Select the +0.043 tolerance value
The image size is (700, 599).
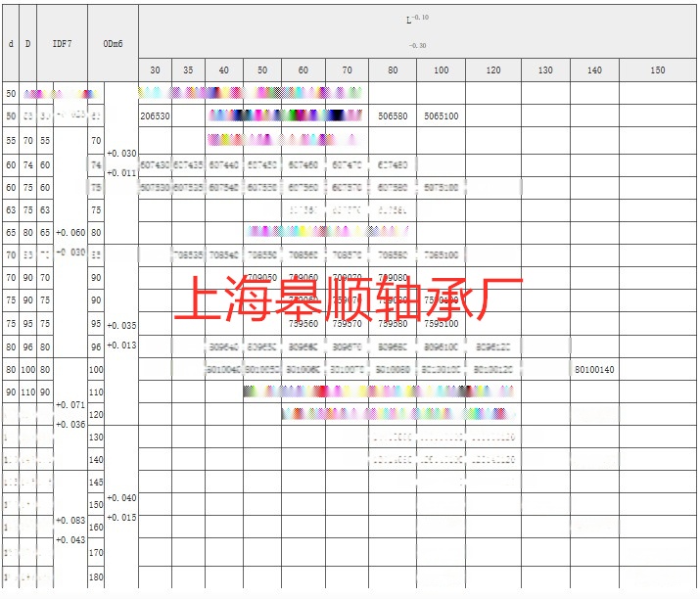70,540
